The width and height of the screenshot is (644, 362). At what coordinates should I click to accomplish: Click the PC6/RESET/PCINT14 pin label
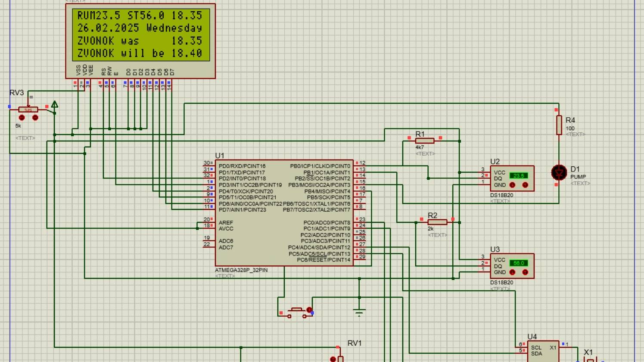[324, 260]
